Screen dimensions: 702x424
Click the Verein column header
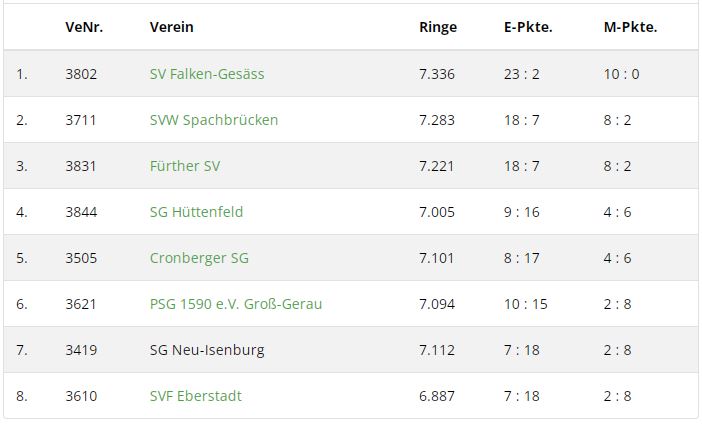[172, 27]
